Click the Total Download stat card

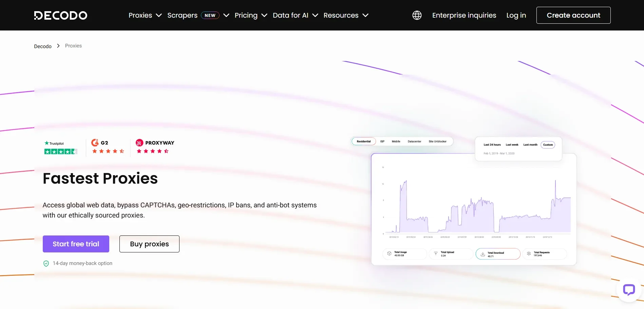tap(498, 254)
